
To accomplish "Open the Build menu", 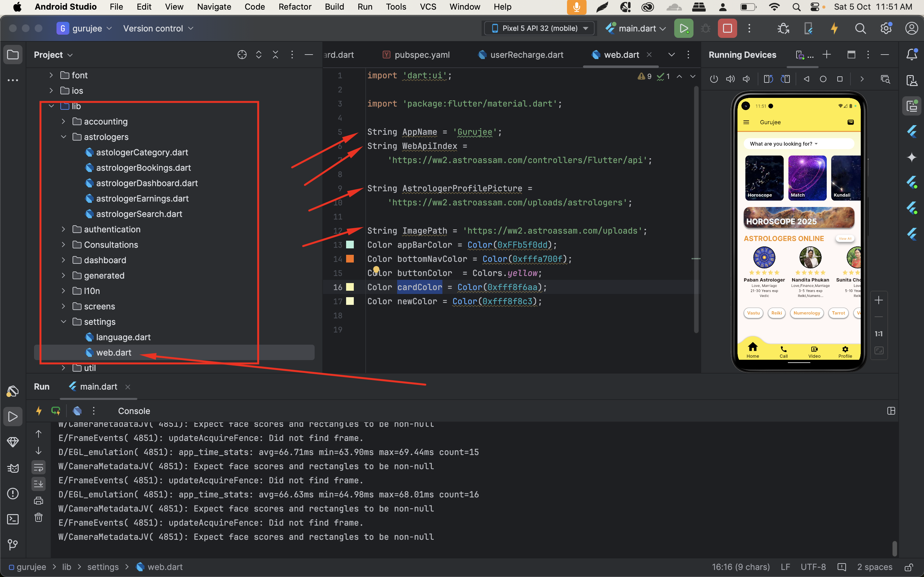I will tap(333, 7).
